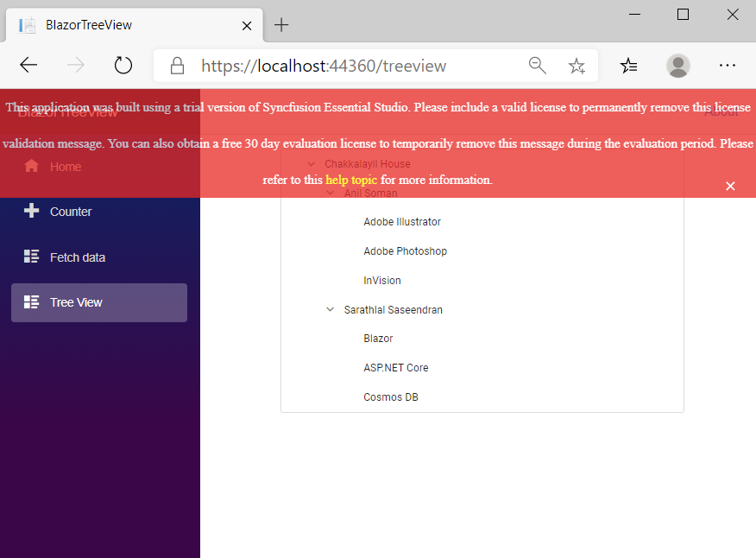Refresh the page
Image resolution: width=756 pixels, height=558 pixels.
[123, 65]
